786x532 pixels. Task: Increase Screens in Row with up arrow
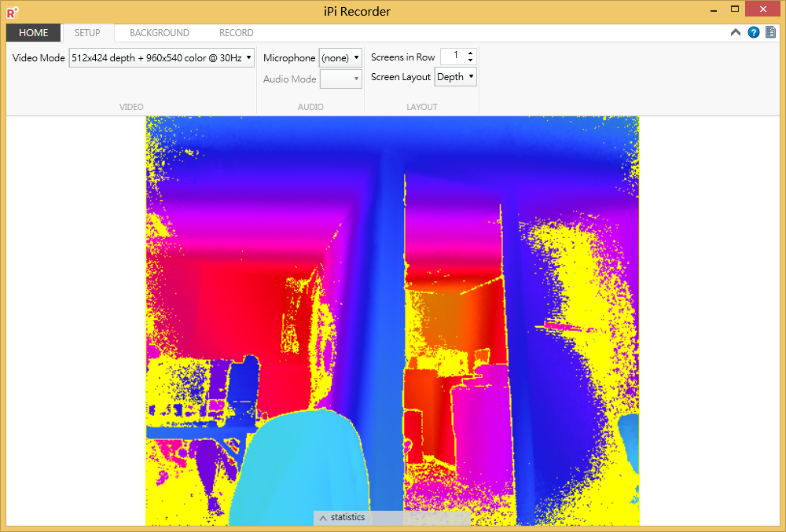coord(471,53)
